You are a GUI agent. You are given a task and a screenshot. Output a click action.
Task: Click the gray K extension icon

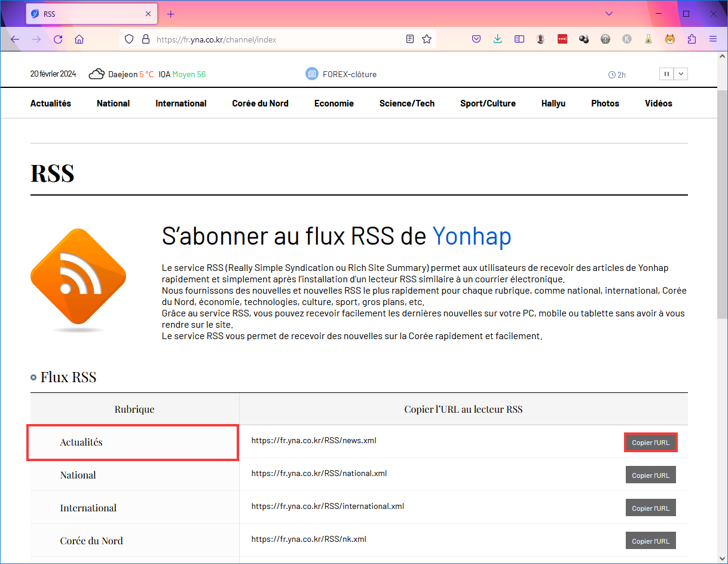point(627,39)
